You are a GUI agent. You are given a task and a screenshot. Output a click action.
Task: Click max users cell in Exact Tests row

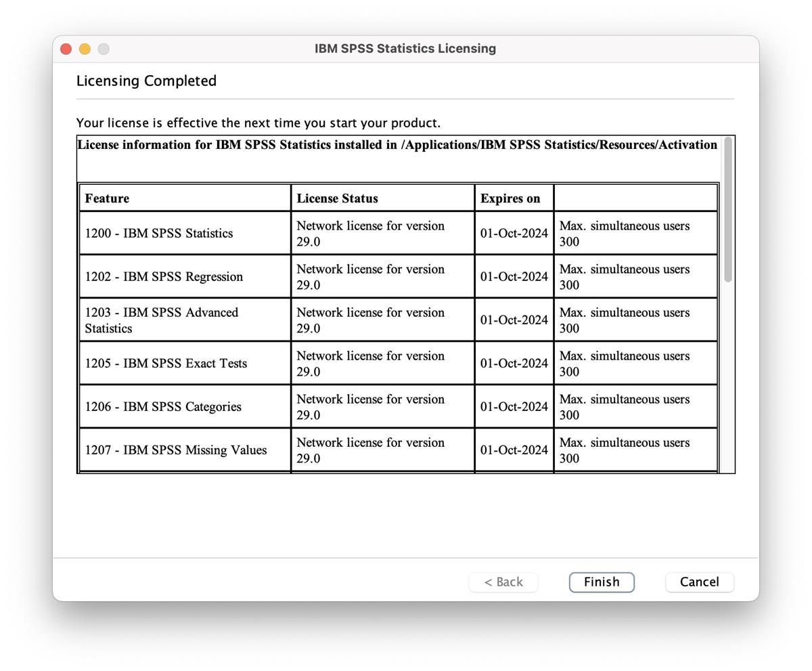coord(635,363)
